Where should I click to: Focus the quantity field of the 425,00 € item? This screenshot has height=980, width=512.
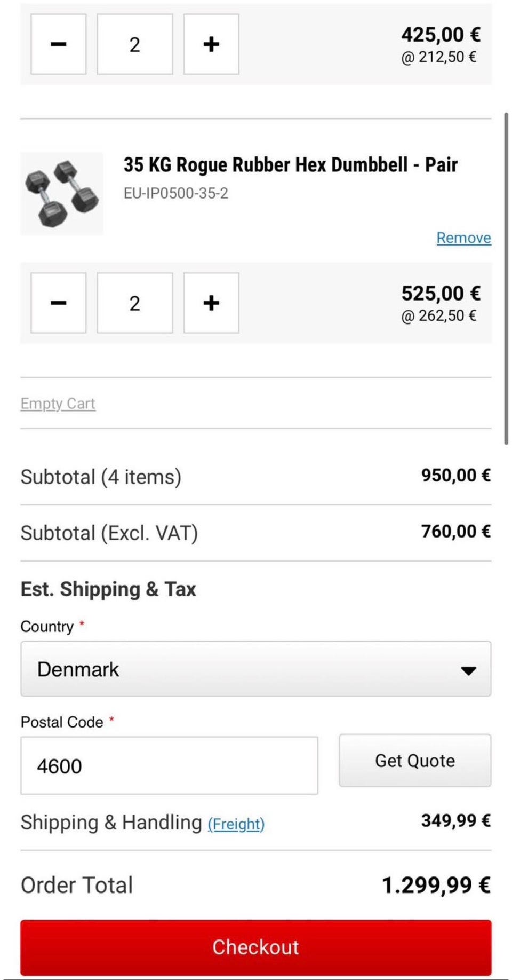point(135,44)
